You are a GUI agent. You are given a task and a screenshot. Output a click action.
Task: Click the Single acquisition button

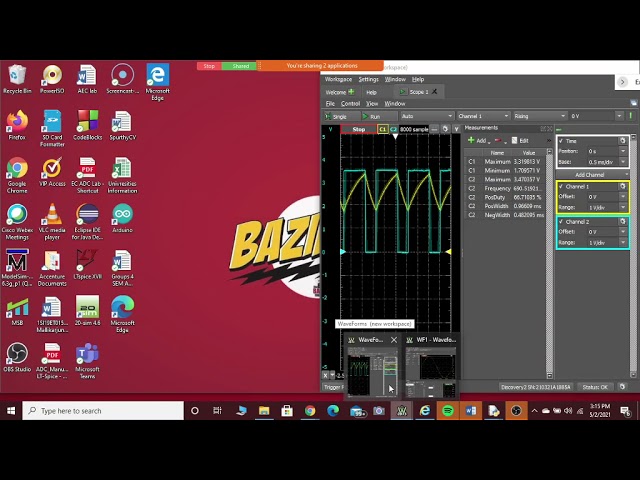tap(342, 116)
